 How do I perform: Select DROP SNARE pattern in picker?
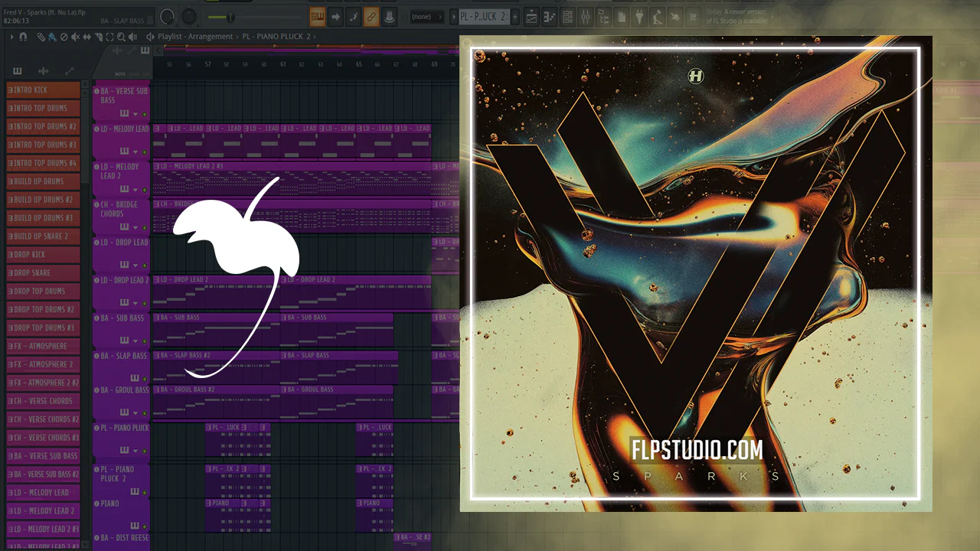(x=43, y=273)
